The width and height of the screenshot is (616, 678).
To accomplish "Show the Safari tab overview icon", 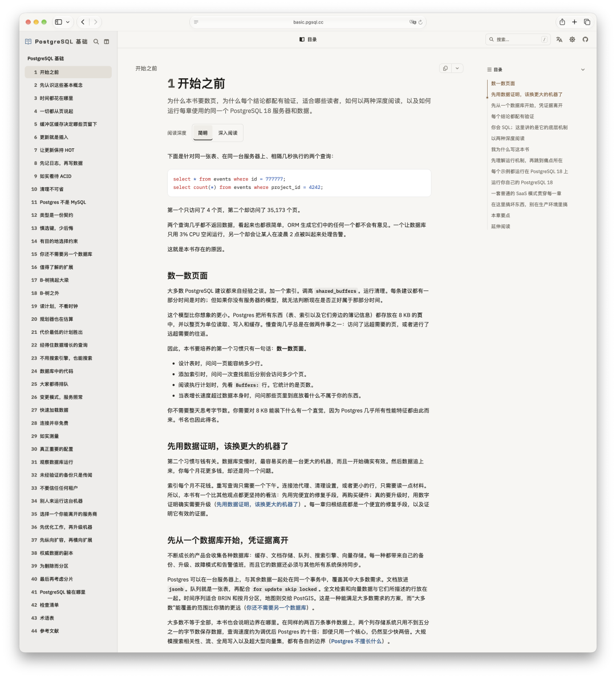I will (587, 22).
